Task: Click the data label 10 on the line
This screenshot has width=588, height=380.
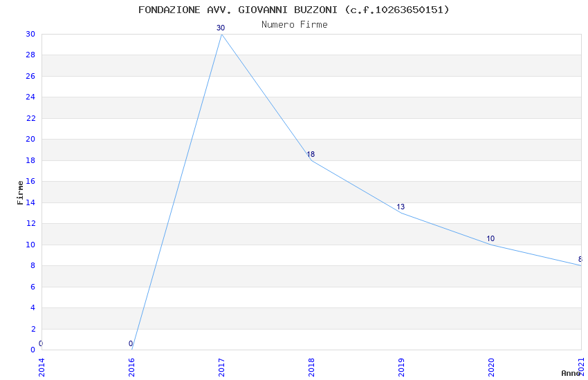Action: pos(490,238)
